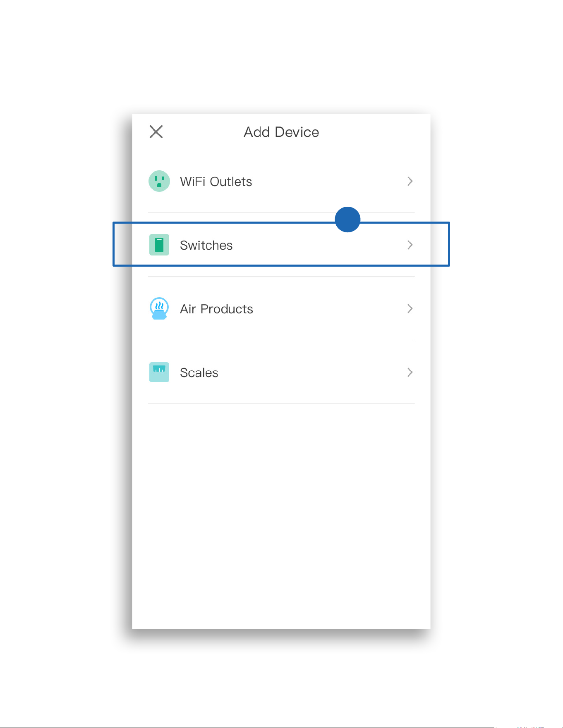563x728 pixels.
Task: Select the "Scales" label
Action: (199, 372)
